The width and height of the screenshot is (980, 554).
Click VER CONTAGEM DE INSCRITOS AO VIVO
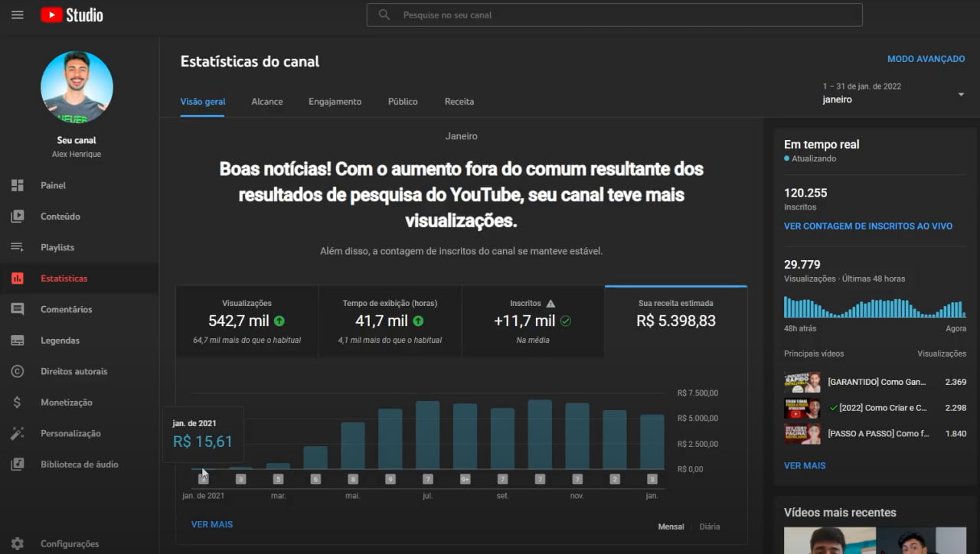[x=868, y=226]
